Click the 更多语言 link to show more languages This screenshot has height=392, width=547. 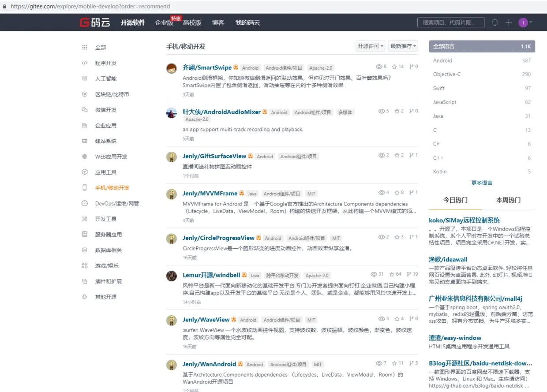coord(481,182)
